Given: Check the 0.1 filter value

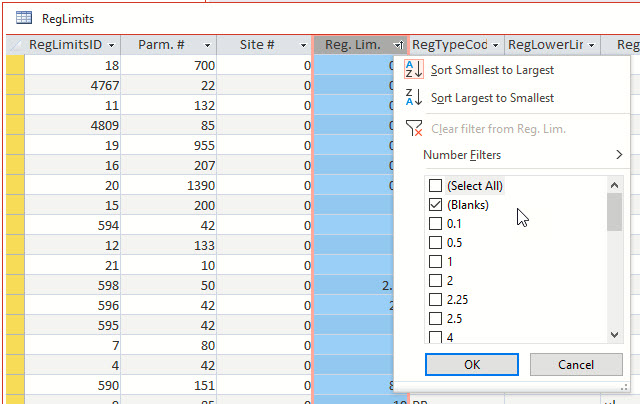Looking at the screenshot, I should [x=436, y=224].
